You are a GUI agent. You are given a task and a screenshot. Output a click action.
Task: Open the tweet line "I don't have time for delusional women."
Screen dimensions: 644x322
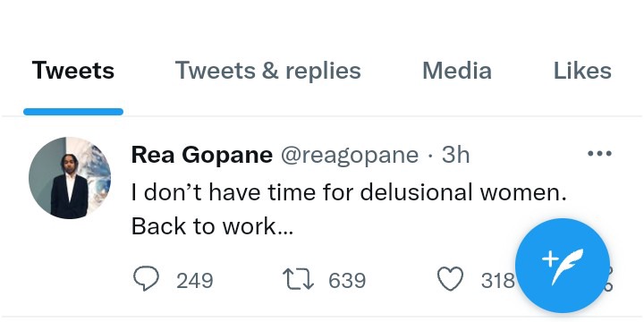[x=349, y=192]
